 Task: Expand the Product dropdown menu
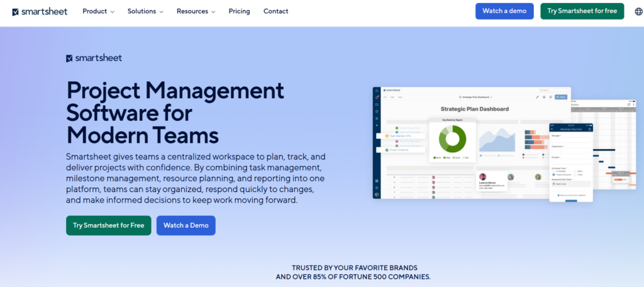pos(99,11)
